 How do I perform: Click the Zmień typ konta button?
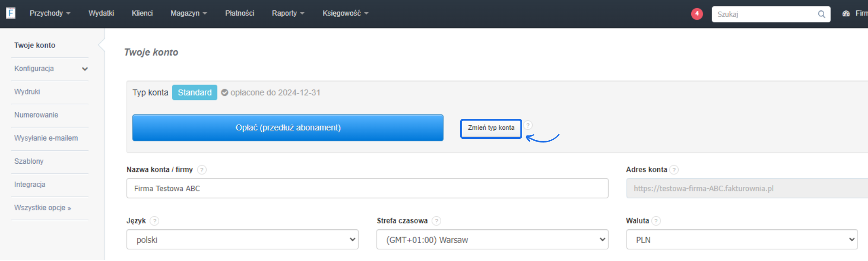coord(491,128)
